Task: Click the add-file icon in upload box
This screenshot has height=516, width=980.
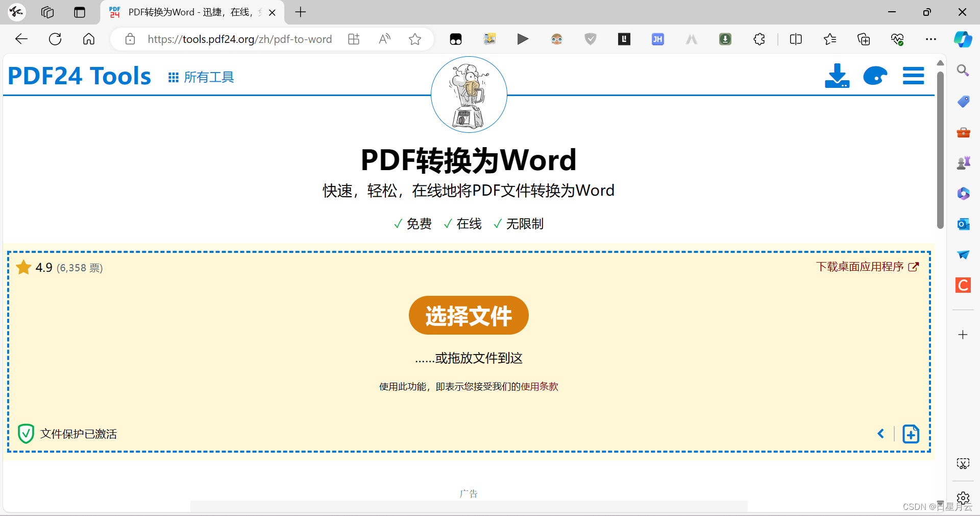Action: tap(911, 434)
